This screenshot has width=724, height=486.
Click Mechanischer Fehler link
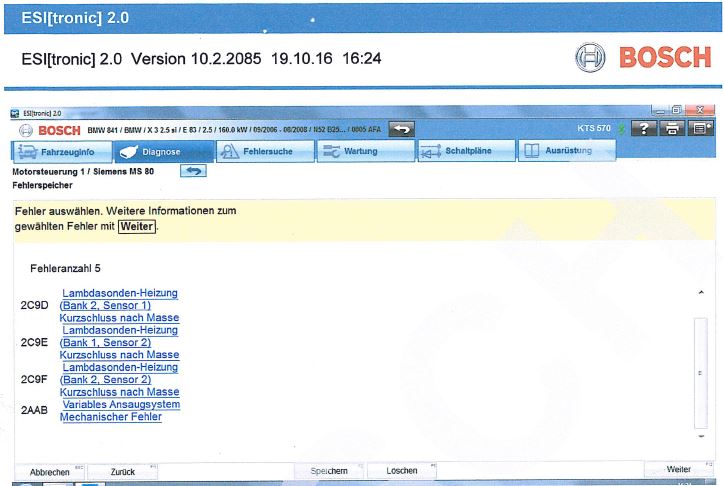(x=111, y=417)
